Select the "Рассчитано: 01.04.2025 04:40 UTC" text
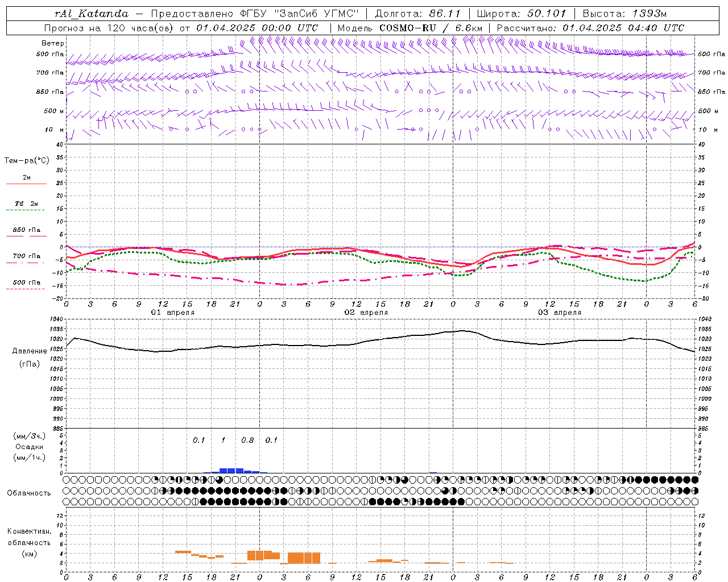Viewport: 728px width, 582px height. 590,28
